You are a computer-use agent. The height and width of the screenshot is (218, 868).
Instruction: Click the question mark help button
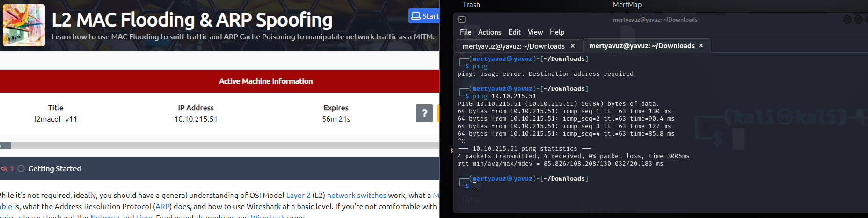(x=424, y=113)
